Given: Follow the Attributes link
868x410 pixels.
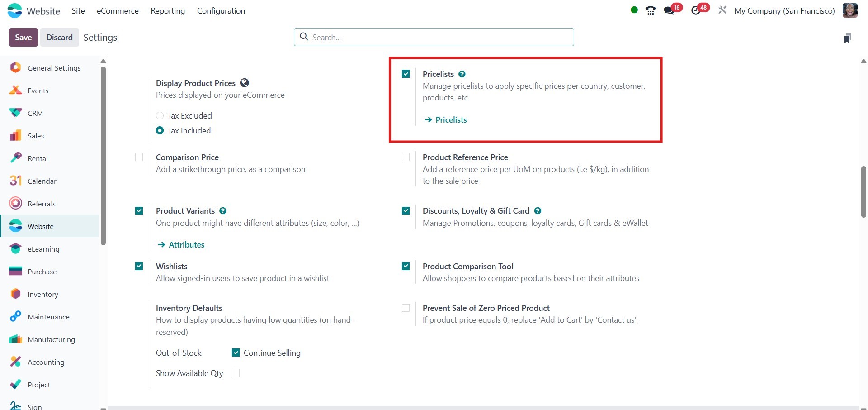Looking at the screenshot, I should pos(186,245).
